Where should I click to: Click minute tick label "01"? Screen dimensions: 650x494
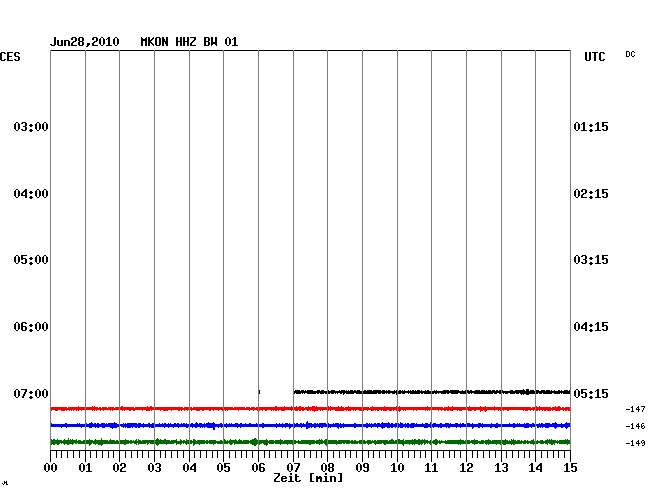pos(85,468)
